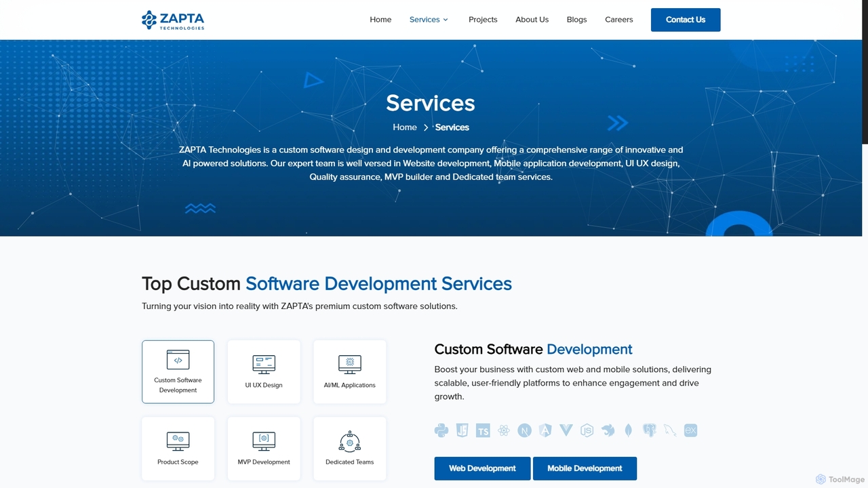Click the Angular A shield icon
Viewport: 868px width, 488px height.
click(x=545, y=430)
